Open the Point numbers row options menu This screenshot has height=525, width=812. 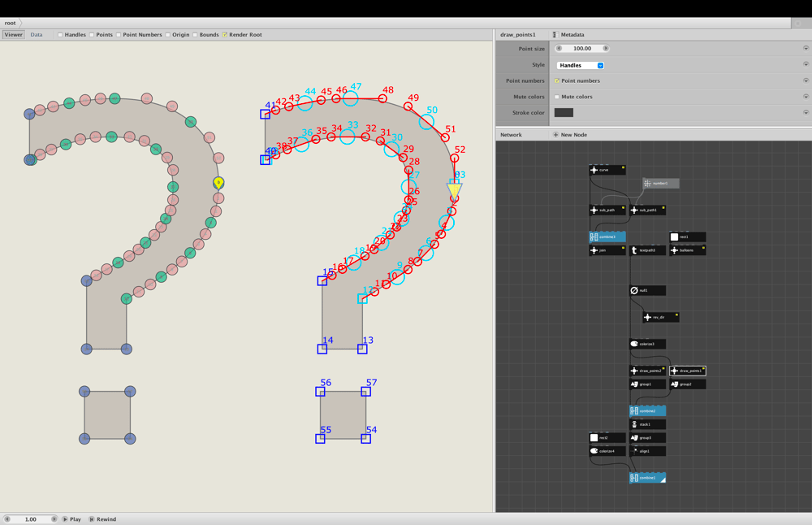point(806,80)
